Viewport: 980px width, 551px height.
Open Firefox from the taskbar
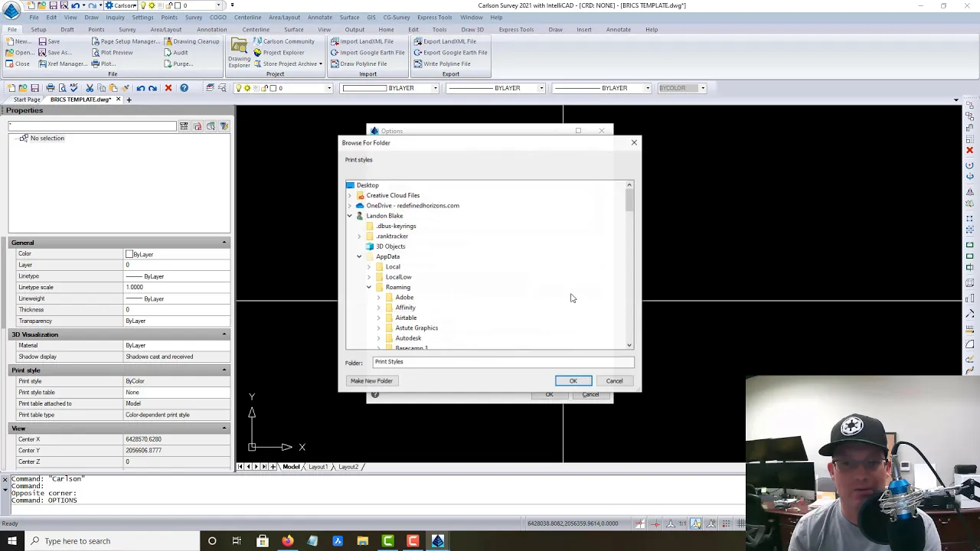point(287,541)
